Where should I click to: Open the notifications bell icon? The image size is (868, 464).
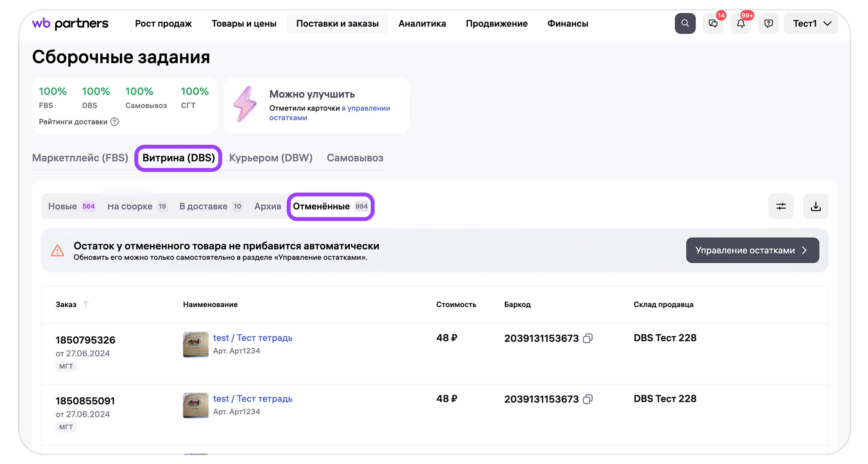[741, 24]
